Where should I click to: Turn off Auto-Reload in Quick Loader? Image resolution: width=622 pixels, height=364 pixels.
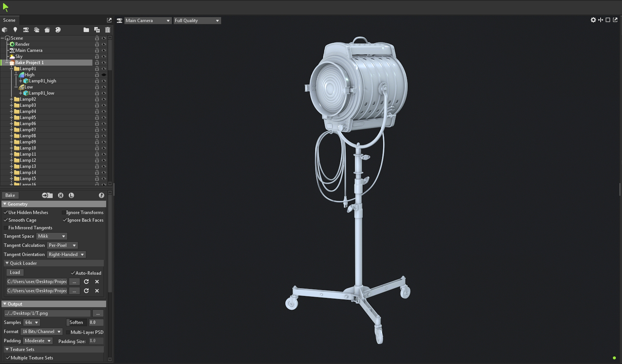[73, 273]
